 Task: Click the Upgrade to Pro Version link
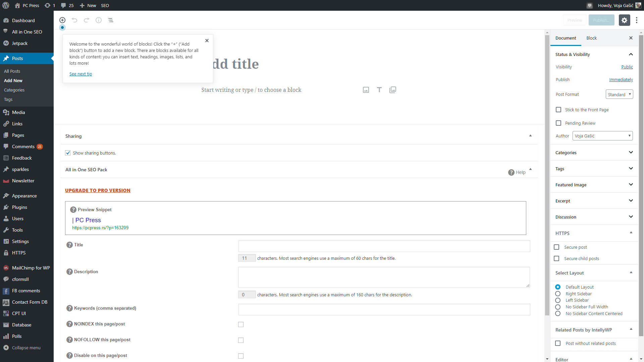(98, 190)
